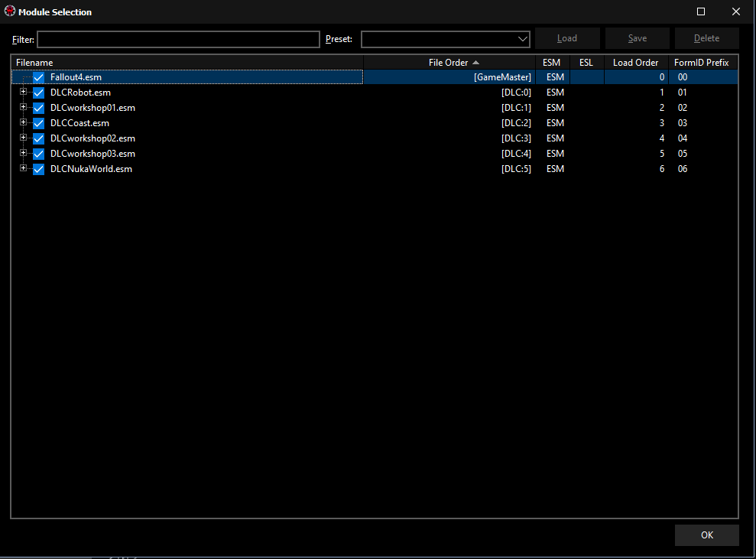The width and height of the screenshot is (756, 559).
Task: Expand the DLCNukaWorld.esm tree node
Action: point(23,167)
